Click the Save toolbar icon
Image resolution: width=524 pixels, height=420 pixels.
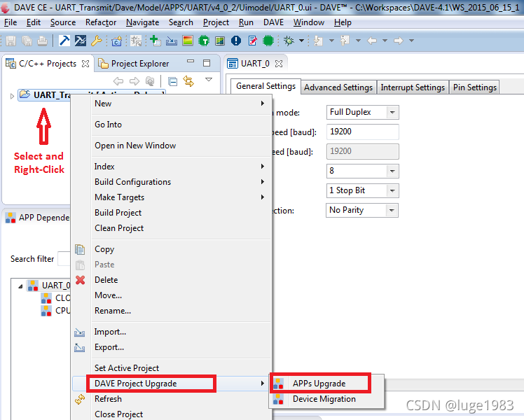pos(11,41)
